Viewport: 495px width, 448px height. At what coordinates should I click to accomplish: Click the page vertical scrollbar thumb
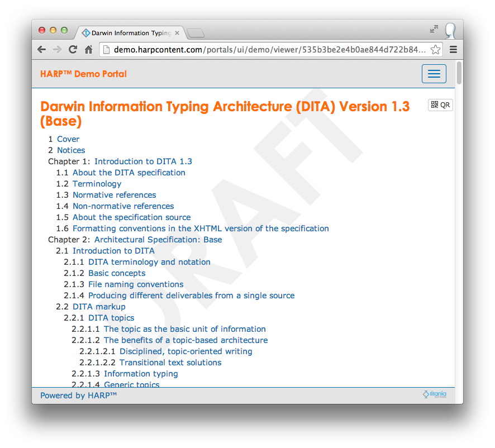tap(459, 73)
